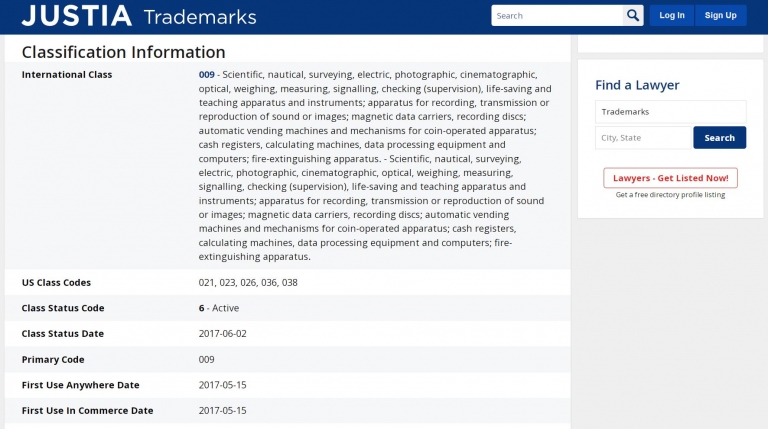Select the Primary Code value 009
This screenshot has height=429, width=768.
click(x=206, y=359)
